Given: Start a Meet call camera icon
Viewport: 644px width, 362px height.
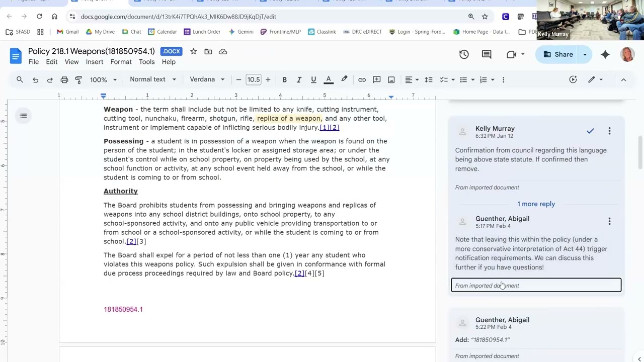Looking at the screenshot, I should [512, 54].
